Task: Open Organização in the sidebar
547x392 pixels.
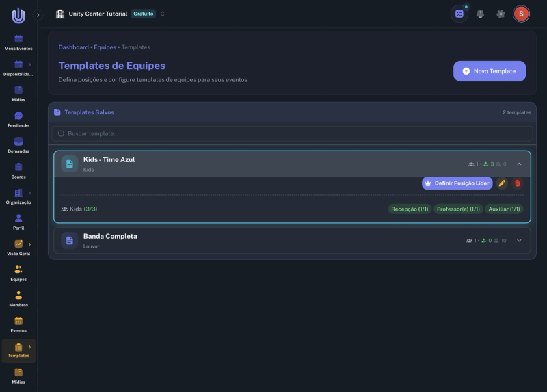Action: (18, 196)
